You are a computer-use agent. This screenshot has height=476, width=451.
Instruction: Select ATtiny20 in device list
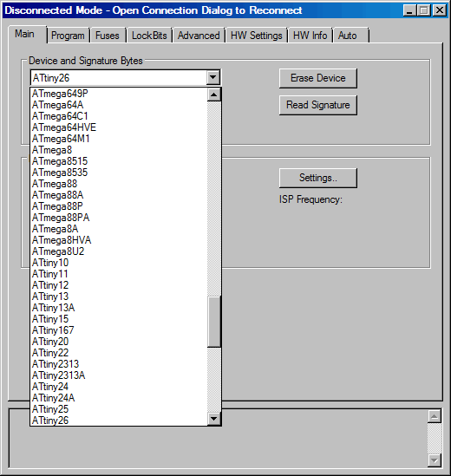(x=119, y=342)
